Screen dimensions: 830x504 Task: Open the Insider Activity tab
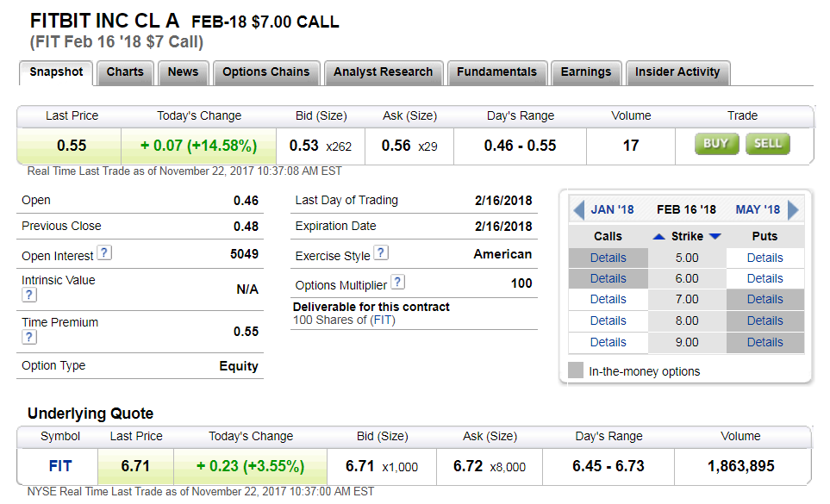[677, 72]
